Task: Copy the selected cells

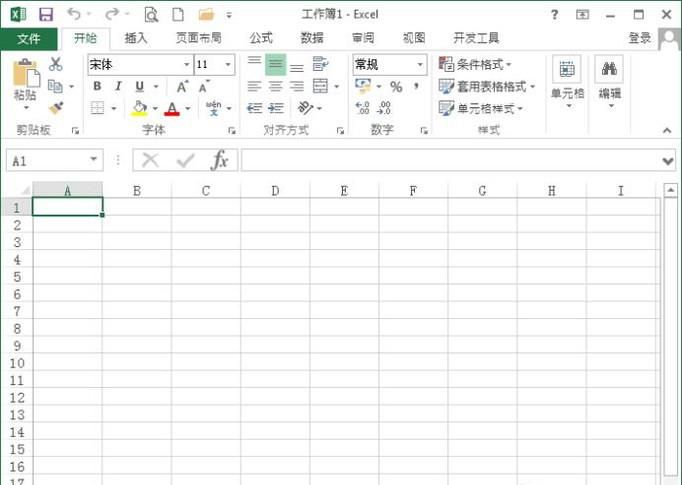Action: 55,86
